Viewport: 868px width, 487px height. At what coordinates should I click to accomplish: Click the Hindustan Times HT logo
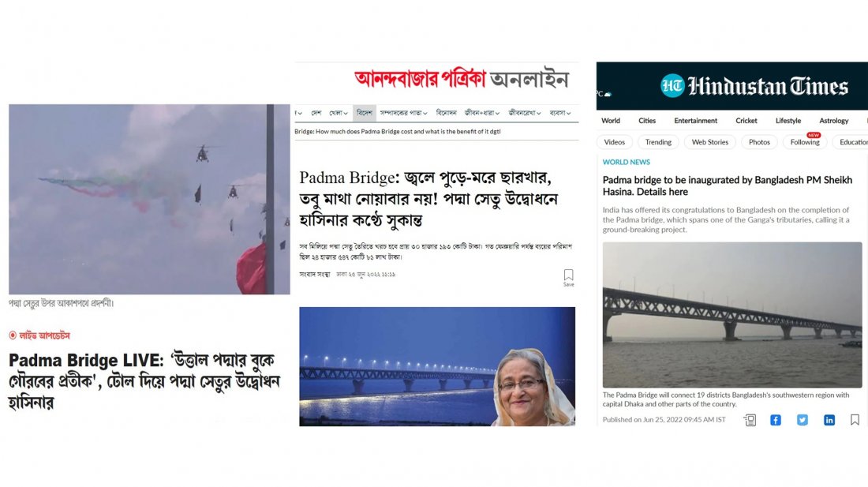click(x=672, y=86)
